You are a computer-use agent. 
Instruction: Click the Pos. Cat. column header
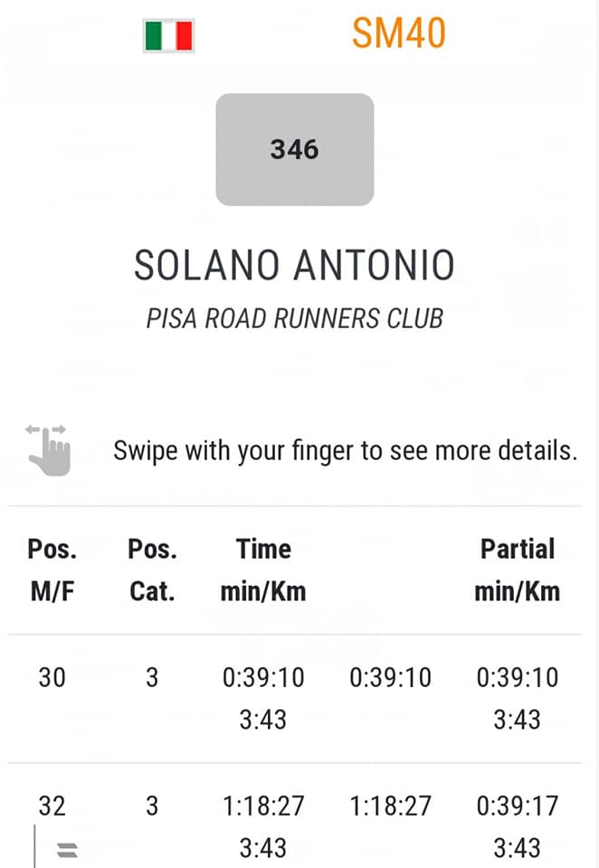tap(152, 571)
